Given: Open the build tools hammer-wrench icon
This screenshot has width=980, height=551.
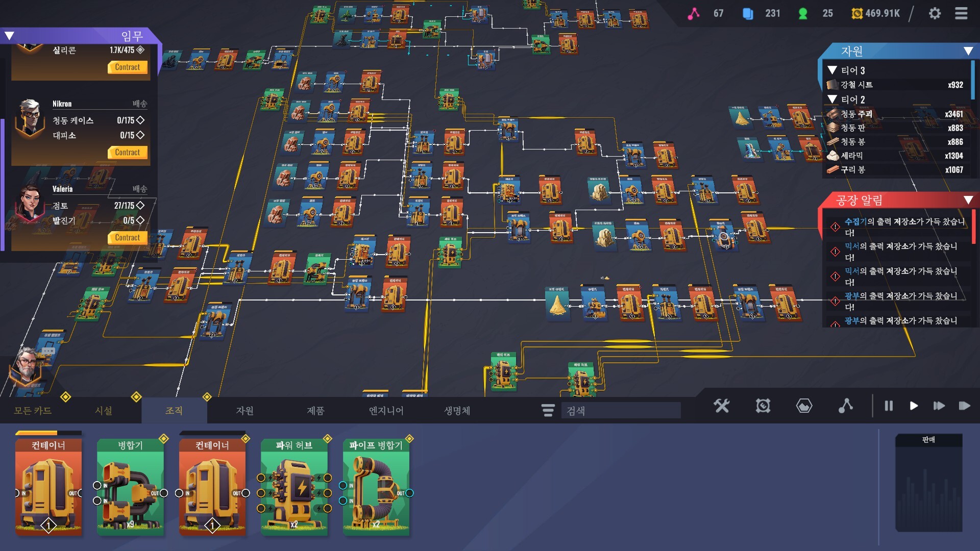Looking at the screenshot, I should [x=721, y=406].
